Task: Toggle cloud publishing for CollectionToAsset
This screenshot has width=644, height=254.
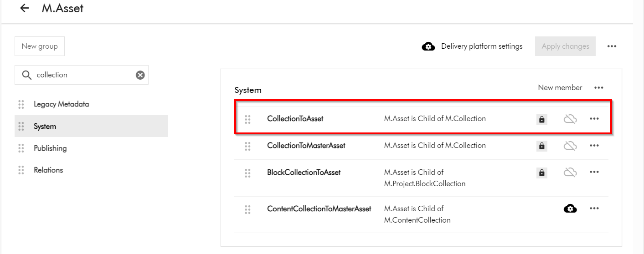Action: (x=570, y=119)
